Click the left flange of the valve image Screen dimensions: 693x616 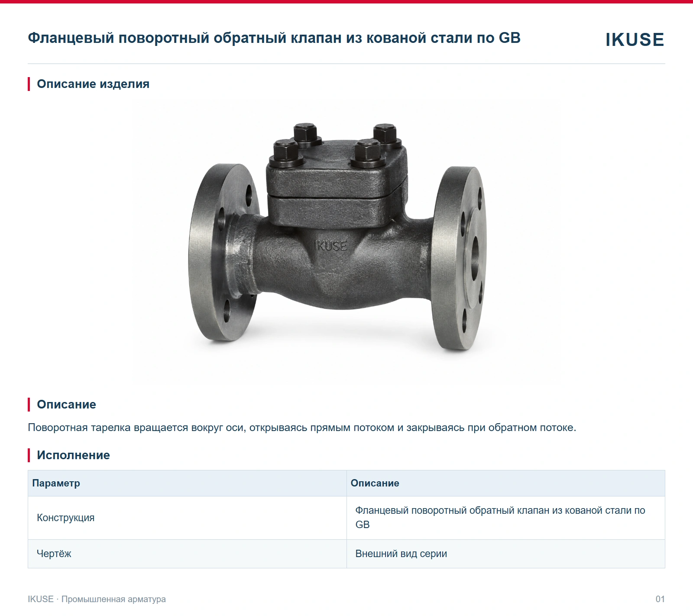pos(224,253)
